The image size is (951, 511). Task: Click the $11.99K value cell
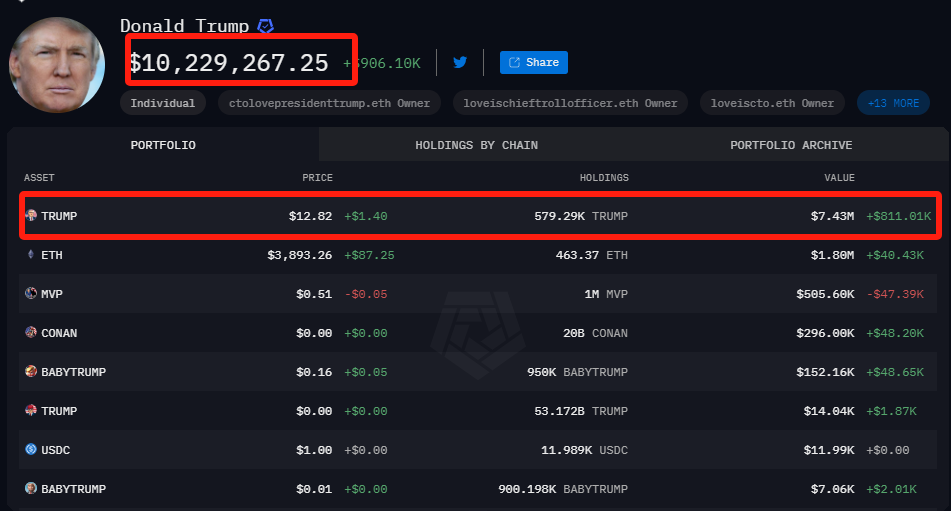(828, 450)
